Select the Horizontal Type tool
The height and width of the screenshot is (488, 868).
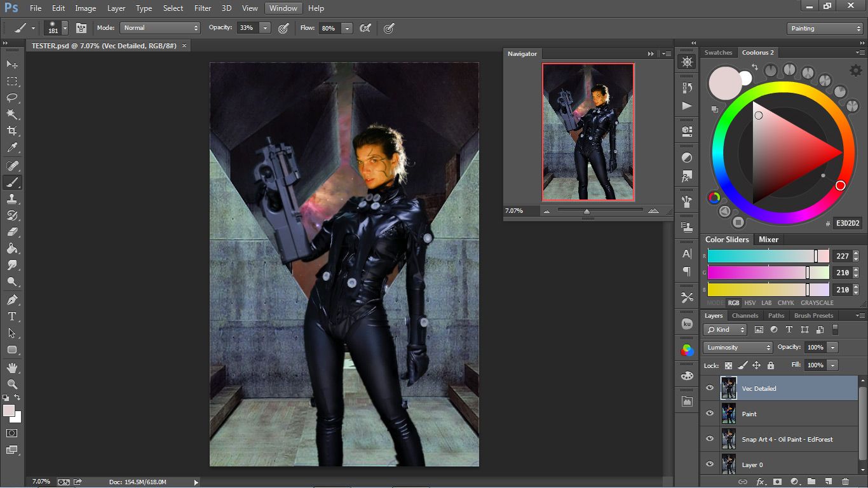[x=12, y=316]
